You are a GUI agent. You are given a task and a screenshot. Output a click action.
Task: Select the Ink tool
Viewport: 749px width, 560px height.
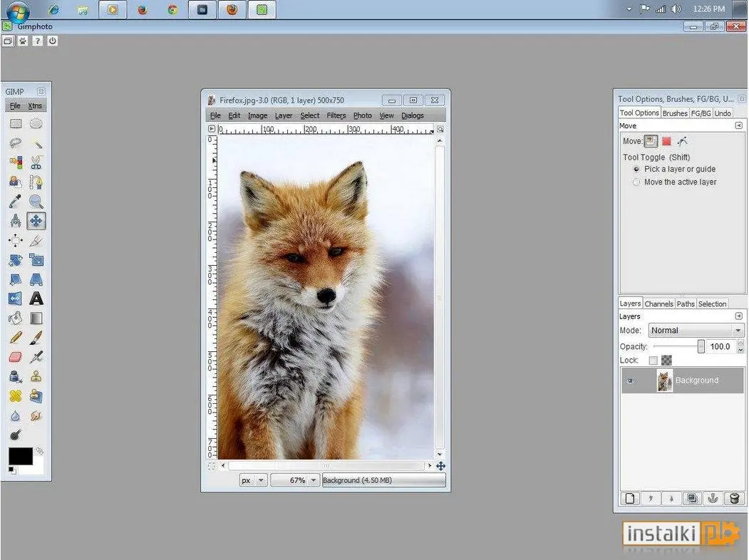(16, 377)
